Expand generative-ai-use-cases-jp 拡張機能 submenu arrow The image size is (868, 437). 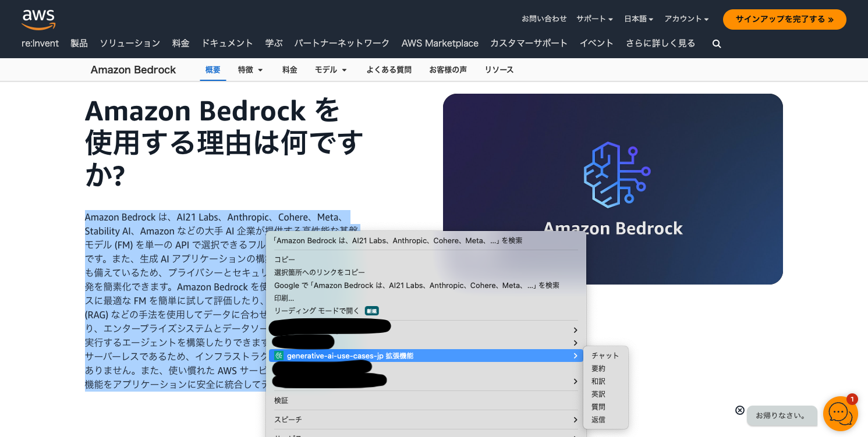(x=575, y=356)
